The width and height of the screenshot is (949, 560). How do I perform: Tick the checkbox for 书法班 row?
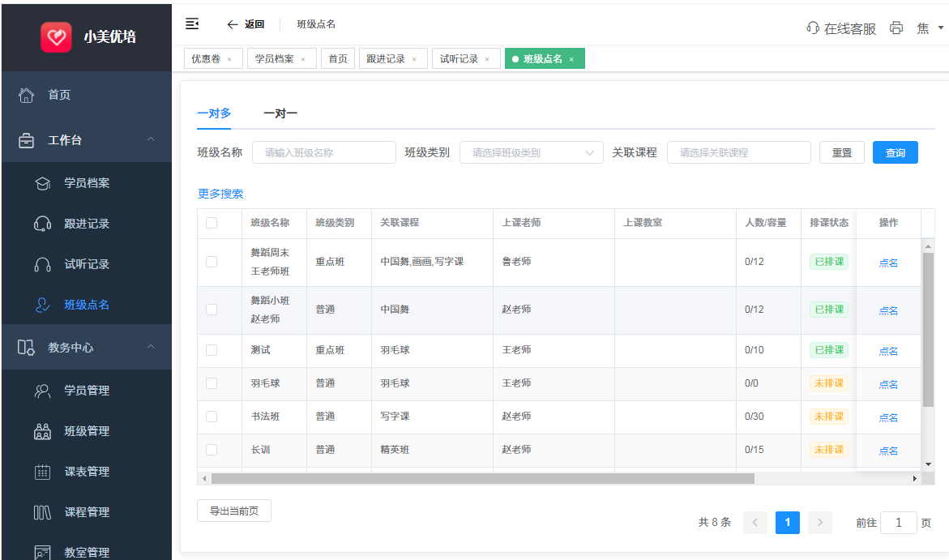click(212, 417)
